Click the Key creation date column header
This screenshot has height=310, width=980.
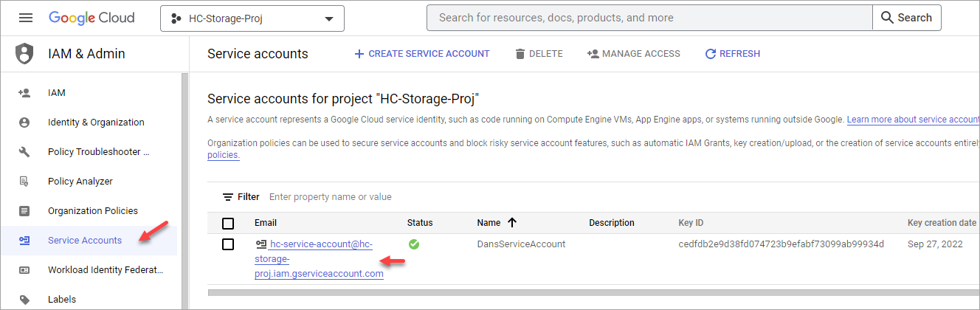pyautogui.click(x=942, y=223)
